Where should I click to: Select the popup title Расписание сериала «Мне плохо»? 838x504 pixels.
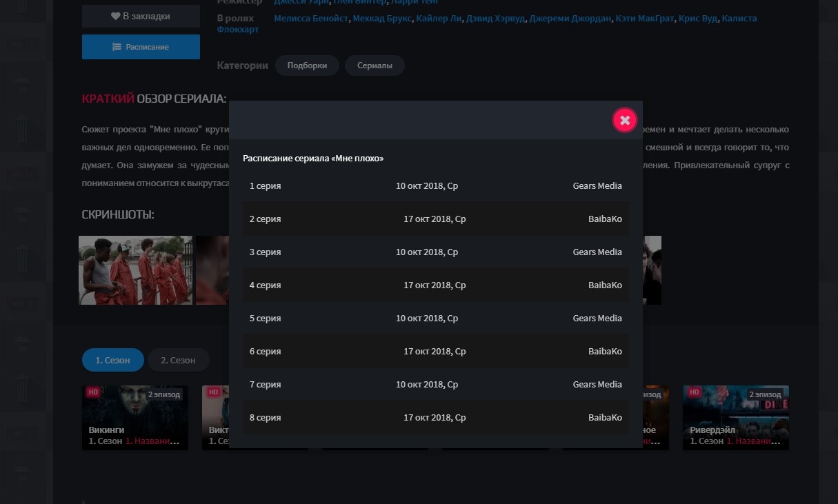point(313,159)
